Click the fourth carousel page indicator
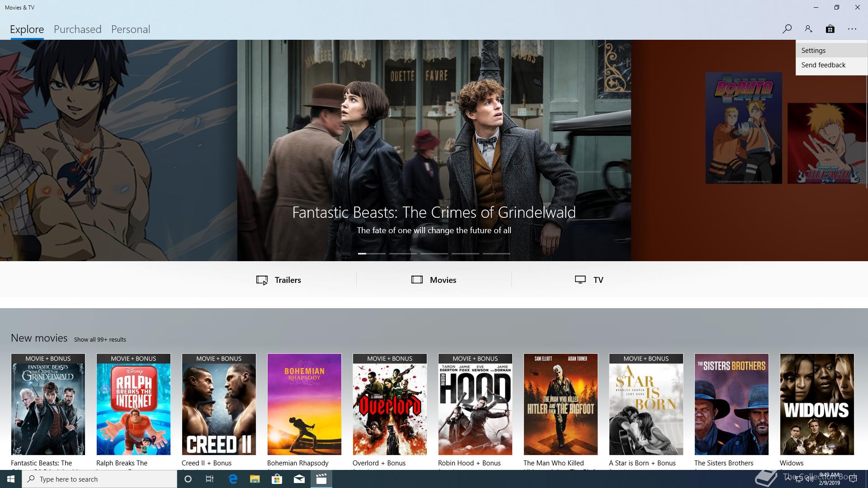 click(465, 253)
